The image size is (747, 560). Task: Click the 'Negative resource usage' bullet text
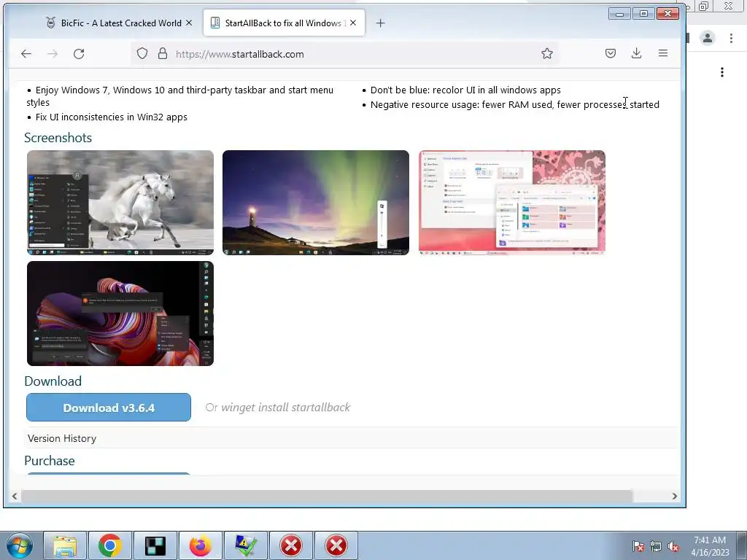515,105
